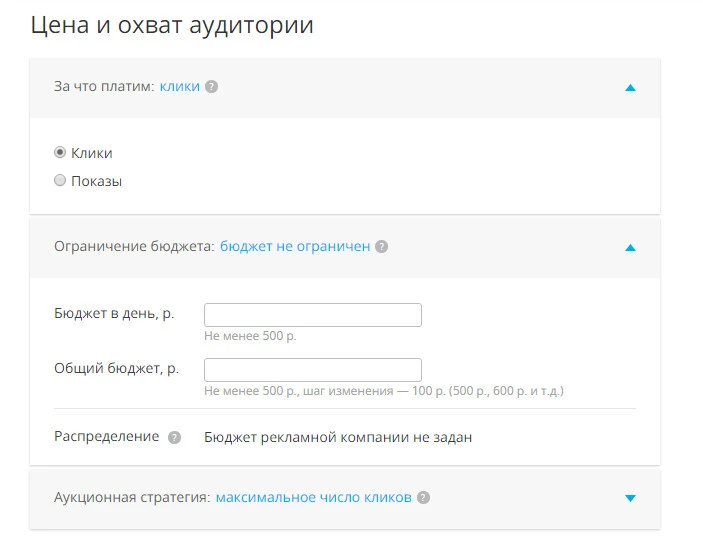Click the "Показы" option label text
This screenshot has width=703, height=551.
96,181
